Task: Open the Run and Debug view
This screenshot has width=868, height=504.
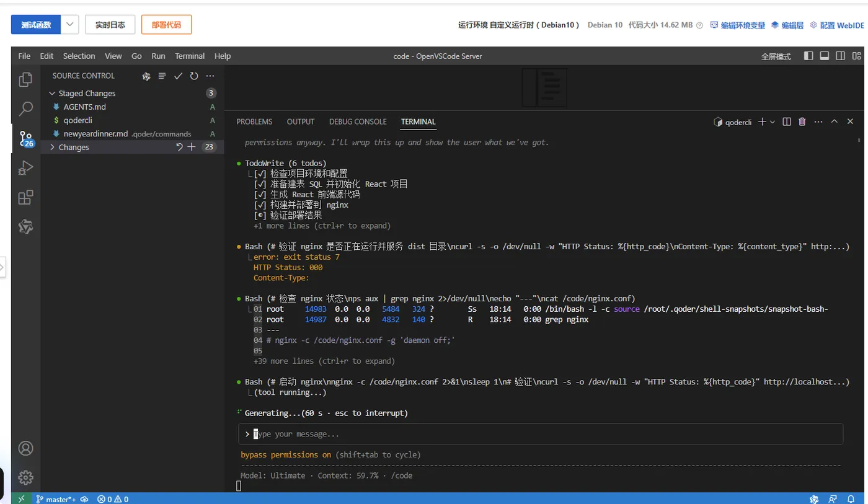Action: [x=25, y=168]
